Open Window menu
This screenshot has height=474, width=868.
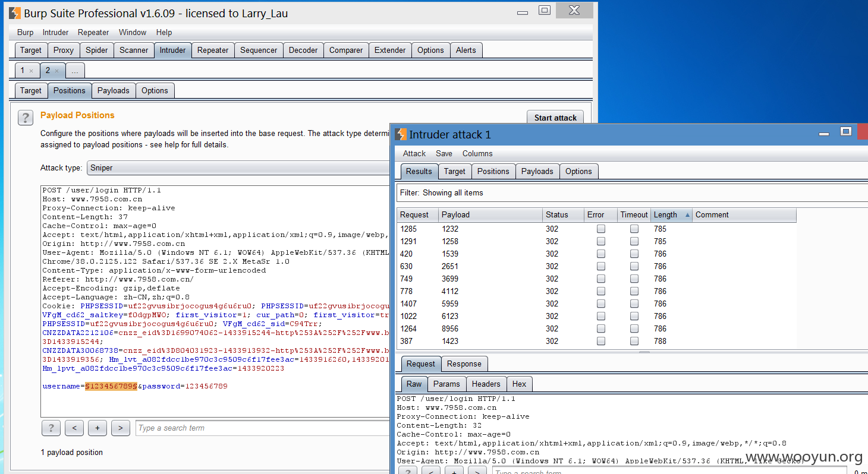(x=133, y=33)
